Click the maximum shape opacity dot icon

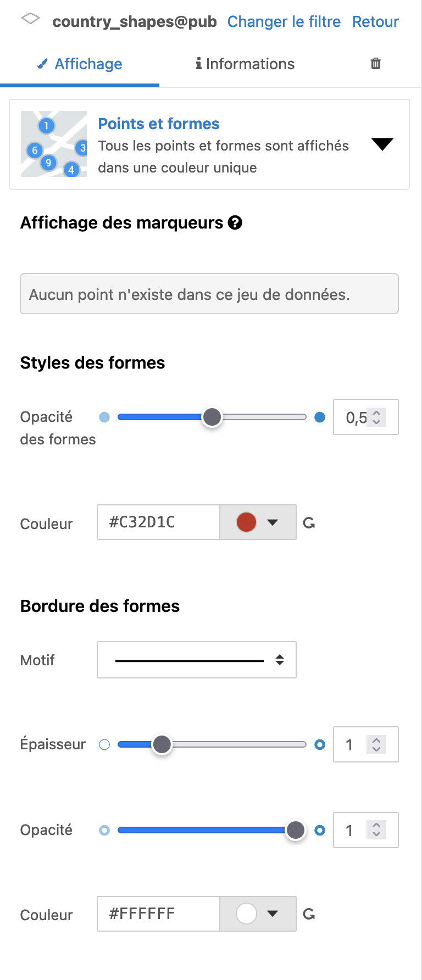coord(320,417)
